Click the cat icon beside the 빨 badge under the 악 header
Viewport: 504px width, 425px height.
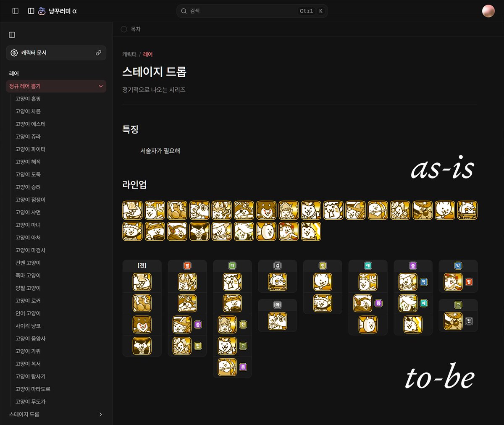453,282
